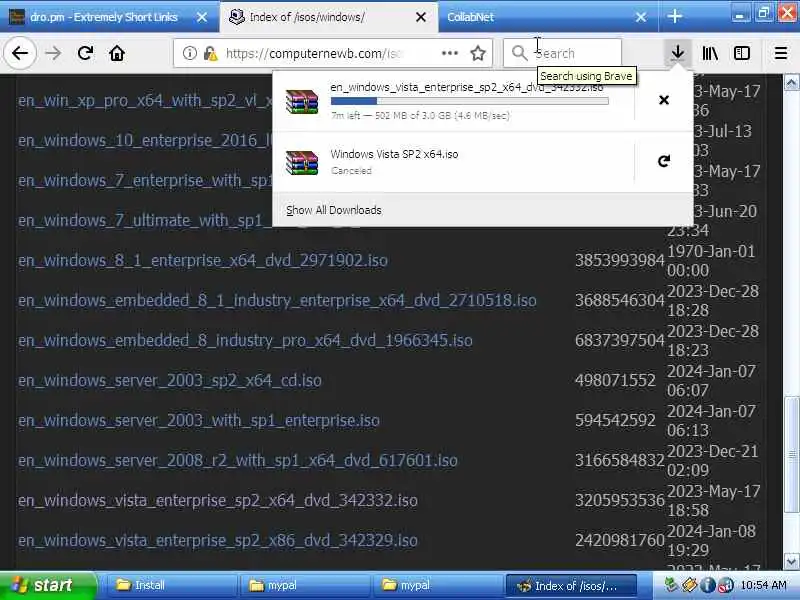Viewport: 800px width, 600px height.
Task: Click Show All Downloads
Action: coord(334,210)
